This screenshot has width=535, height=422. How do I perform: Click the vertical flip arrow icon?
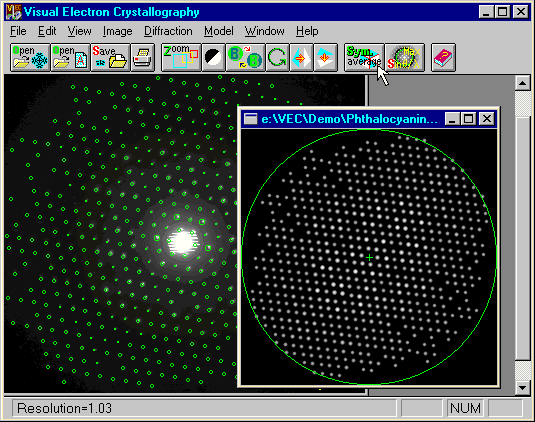click(x=326, y=57)
